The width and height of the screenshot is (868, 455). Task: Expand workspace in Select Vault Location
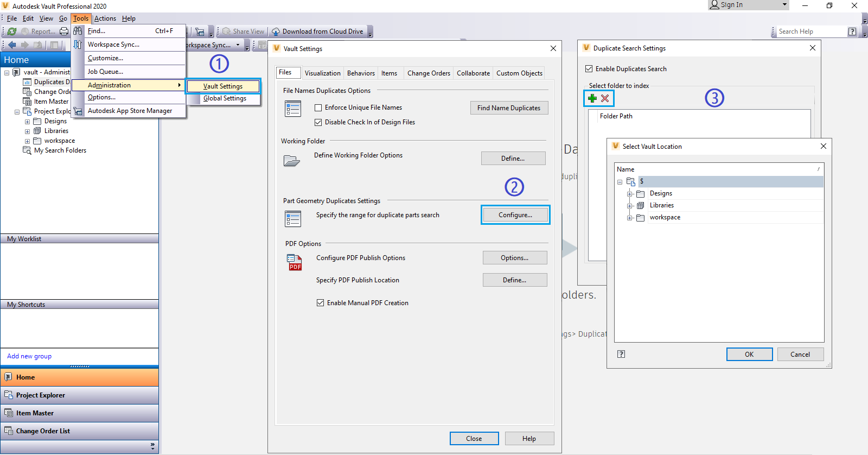tap(630, 218)
